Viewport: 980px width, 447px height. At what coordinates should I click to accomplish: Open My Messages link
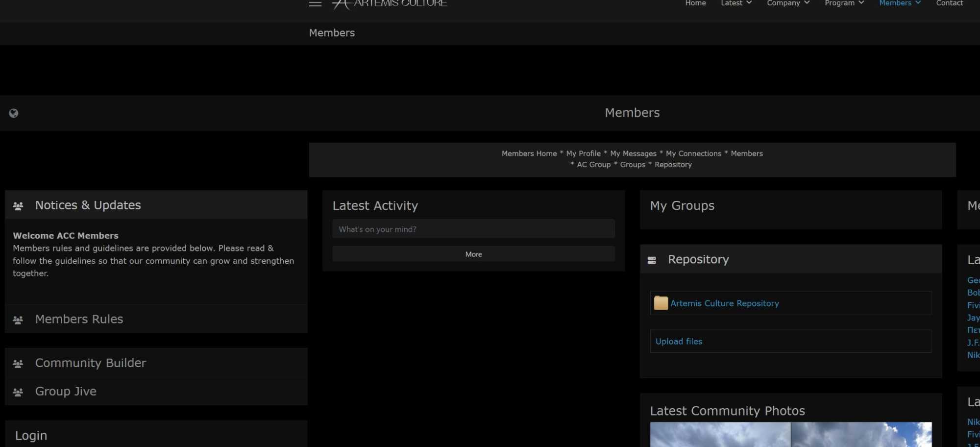(x=633, y=153)
